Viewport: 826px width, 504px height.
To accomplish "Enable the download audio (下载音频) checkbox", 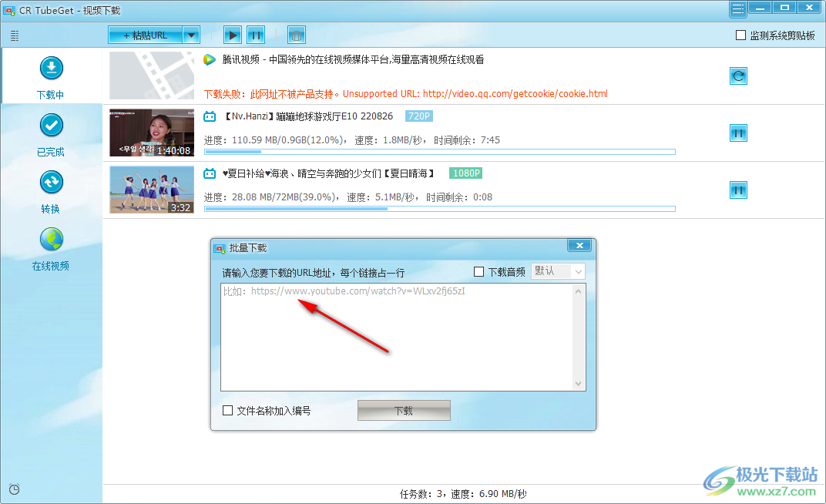I will click(x=478, y=272).
